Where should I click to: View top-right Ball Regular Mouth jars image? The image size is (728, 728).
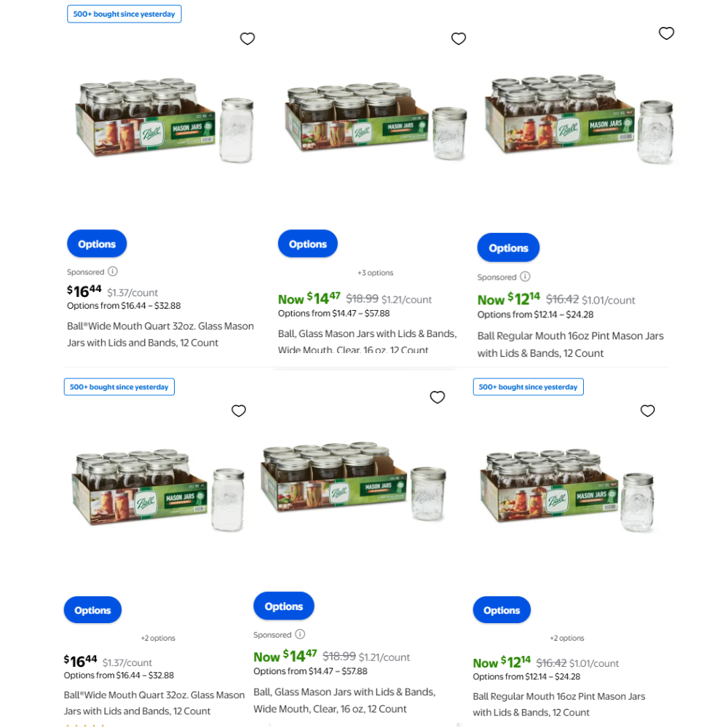click(579, 120)
